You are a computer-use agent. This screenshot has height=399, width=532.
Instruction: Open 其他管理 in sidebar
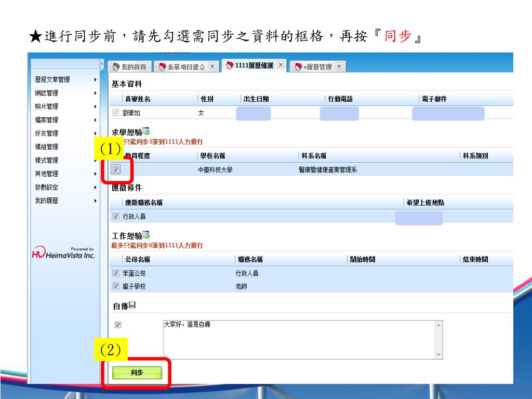[46, 174]
